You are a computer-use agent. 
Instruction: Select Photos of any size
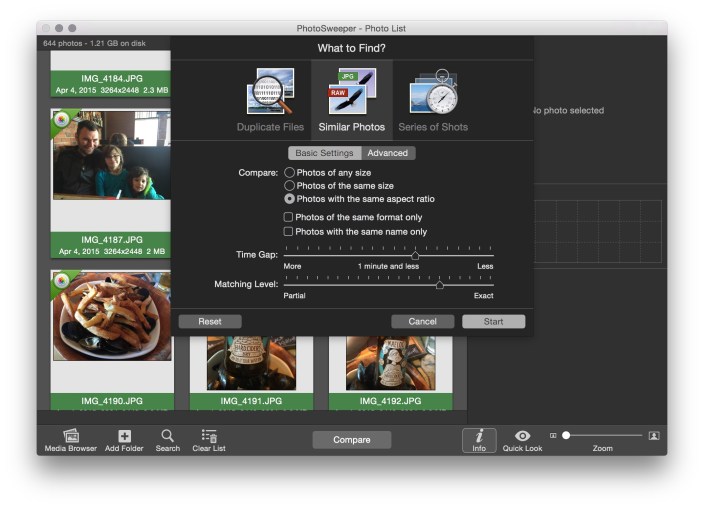pos(290,173)
